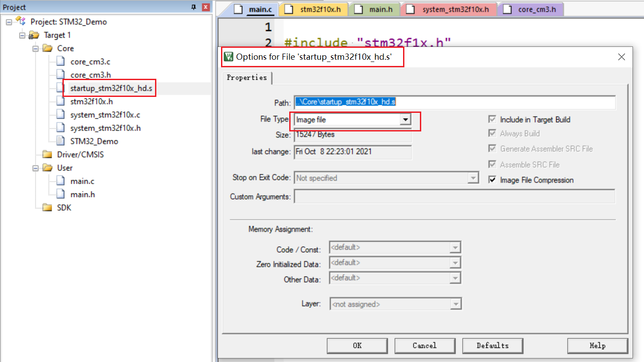Click the Driver/CMSIS folder icon
644x362 pixels.
click(47, 154)
